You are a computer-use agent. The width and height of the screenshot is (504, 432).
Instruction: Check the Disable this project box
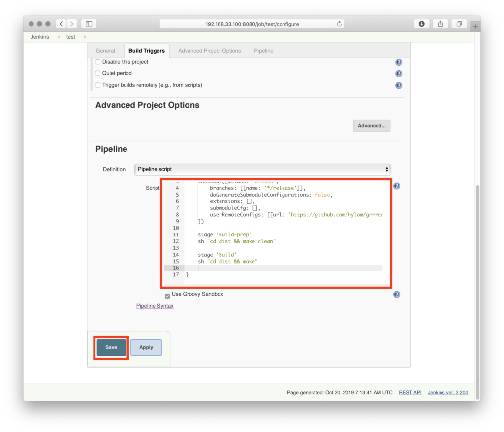(x=98, y=62)
